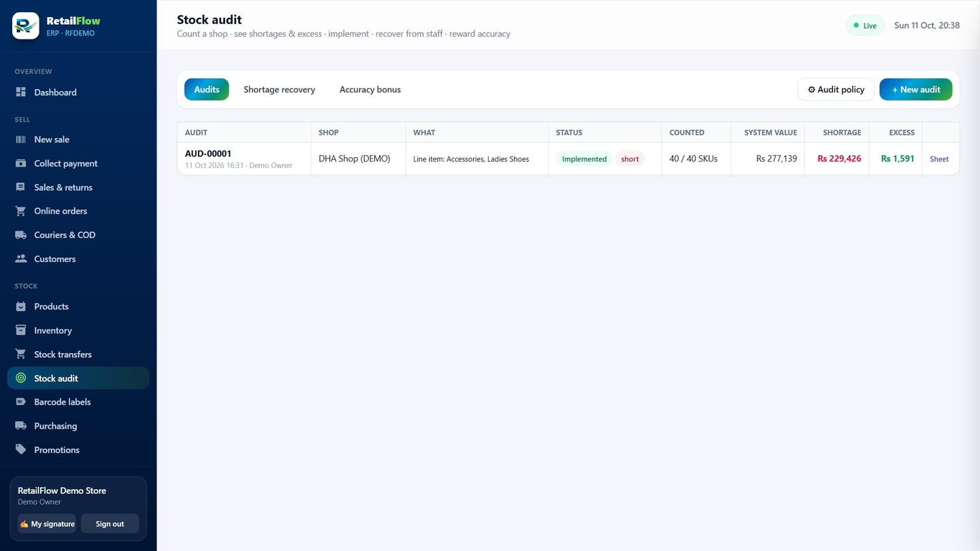Sign out of RetailFlow
Screen dimensions: 980x551
tap(110, 524)
